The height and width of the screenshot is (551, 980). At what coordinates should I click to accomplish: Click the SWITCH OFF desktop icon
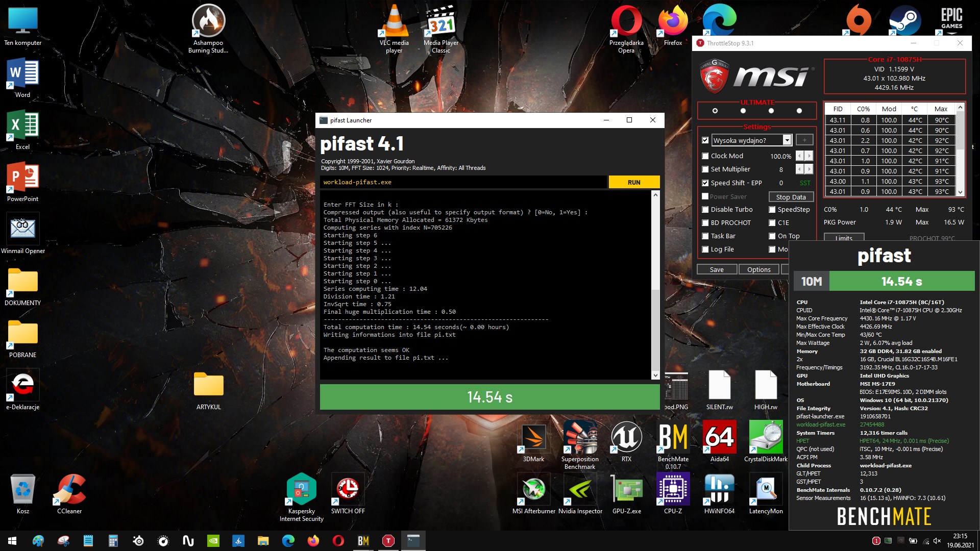[348, 493]
